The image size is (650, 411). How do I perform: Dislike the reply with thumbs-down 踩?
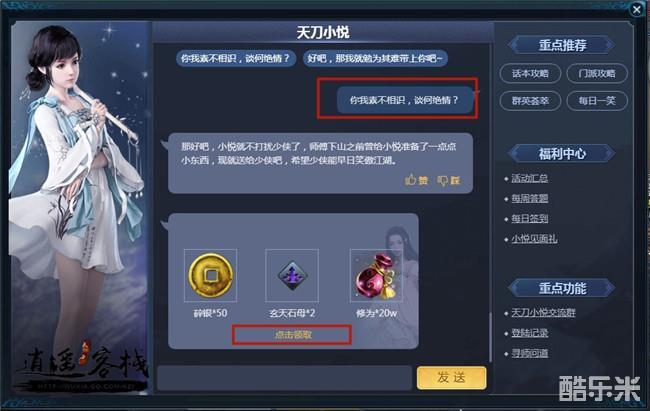click(x=449, y=180)
